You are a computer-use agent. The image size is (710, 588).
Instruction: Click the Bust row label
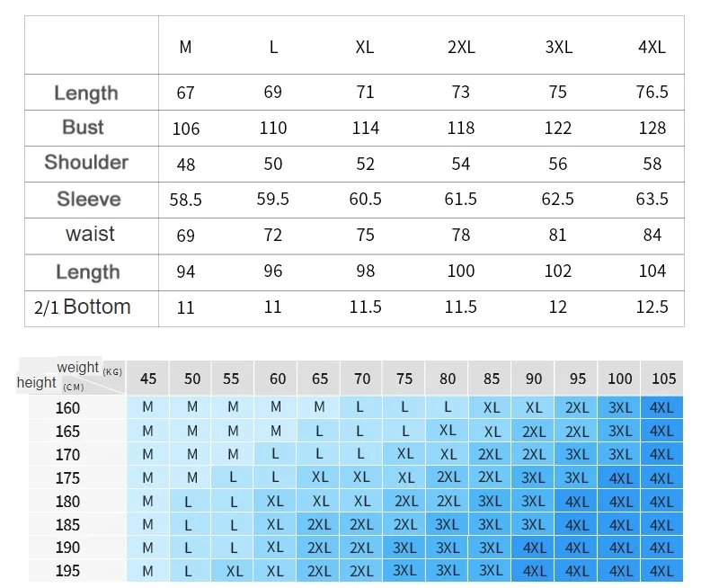coord(84,128)
